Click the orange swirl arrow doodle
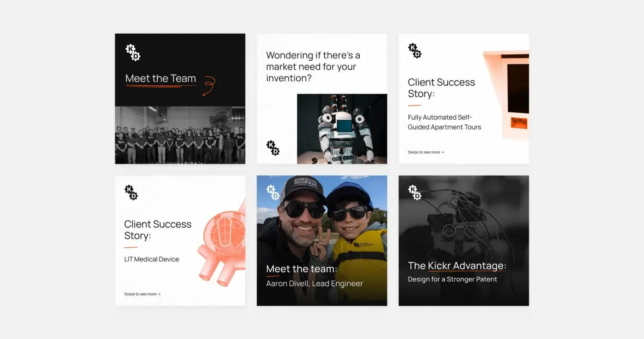This screenshot has width=644, height=339. [x=208, y=86]
